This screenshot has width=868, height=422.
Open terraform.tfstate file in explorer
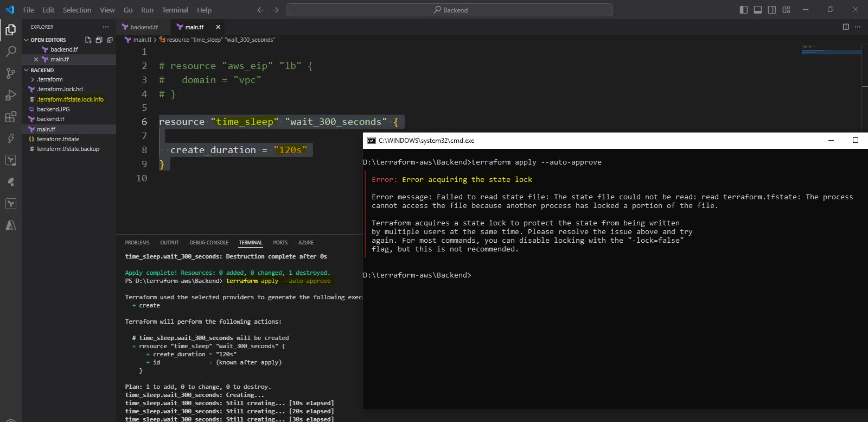tap(58, 139)
